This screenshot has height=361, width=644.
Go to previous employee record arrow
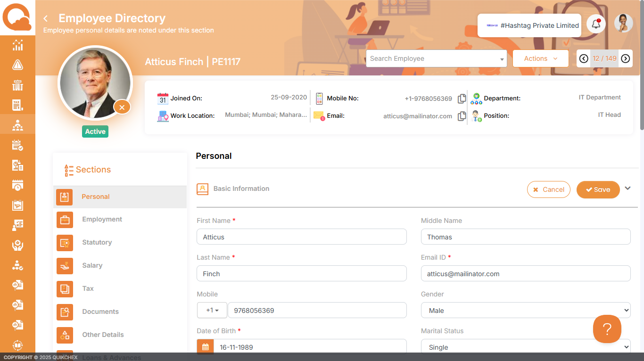[x=584, y=58]
